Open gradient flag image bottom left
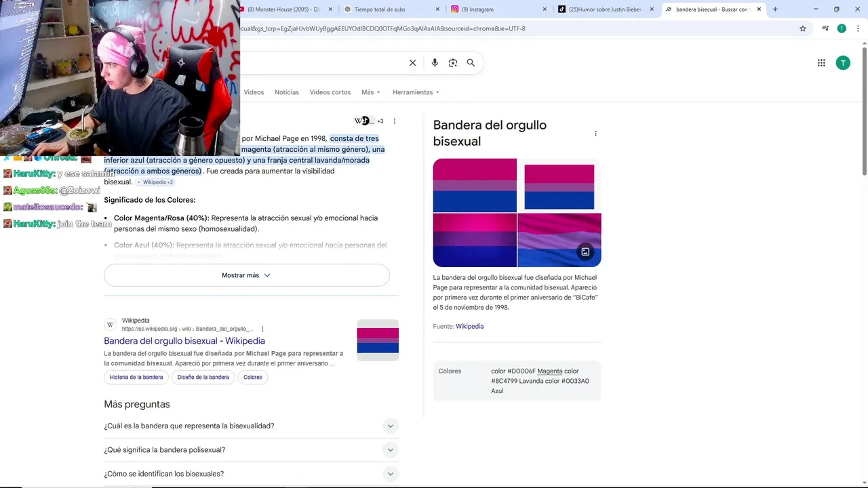This screenshot has height=488, width=868. click(475, 240)
